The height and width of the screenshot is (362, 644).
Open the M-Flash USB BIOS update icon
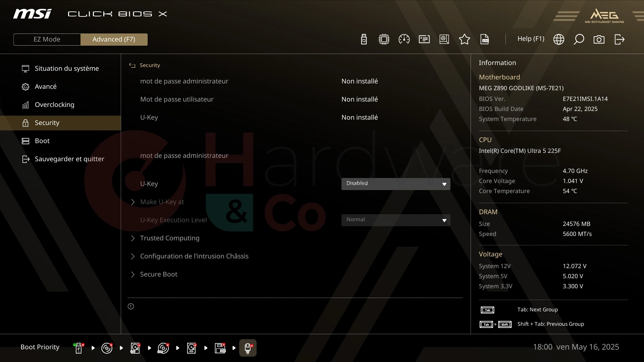point(364,39)
